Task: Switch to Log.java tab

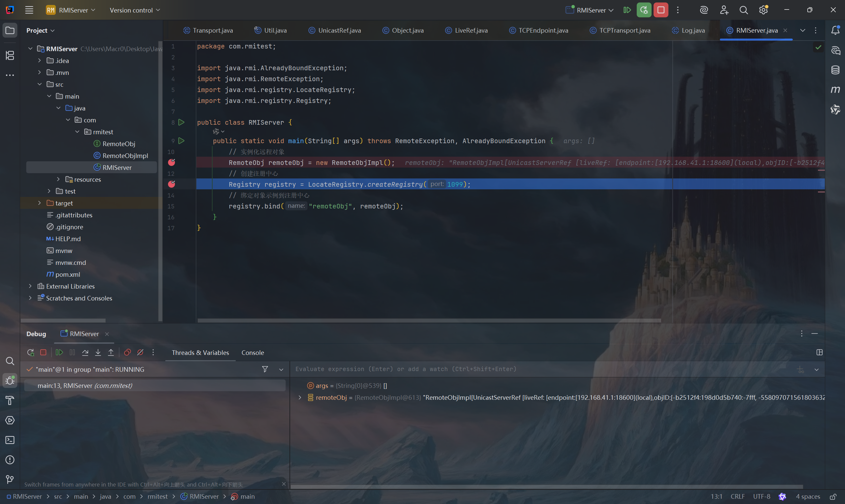Action: (688, 30)
